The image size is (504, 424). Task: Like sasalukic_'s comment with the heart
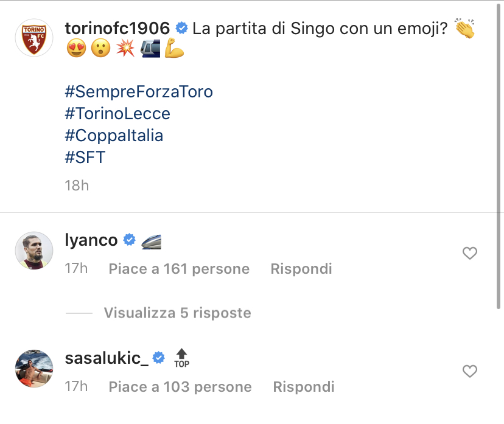tap(469, 371)
